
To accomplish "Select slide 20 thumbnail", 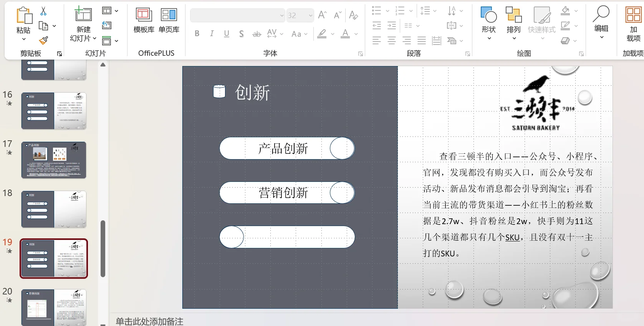I will [x=54, y=307].
